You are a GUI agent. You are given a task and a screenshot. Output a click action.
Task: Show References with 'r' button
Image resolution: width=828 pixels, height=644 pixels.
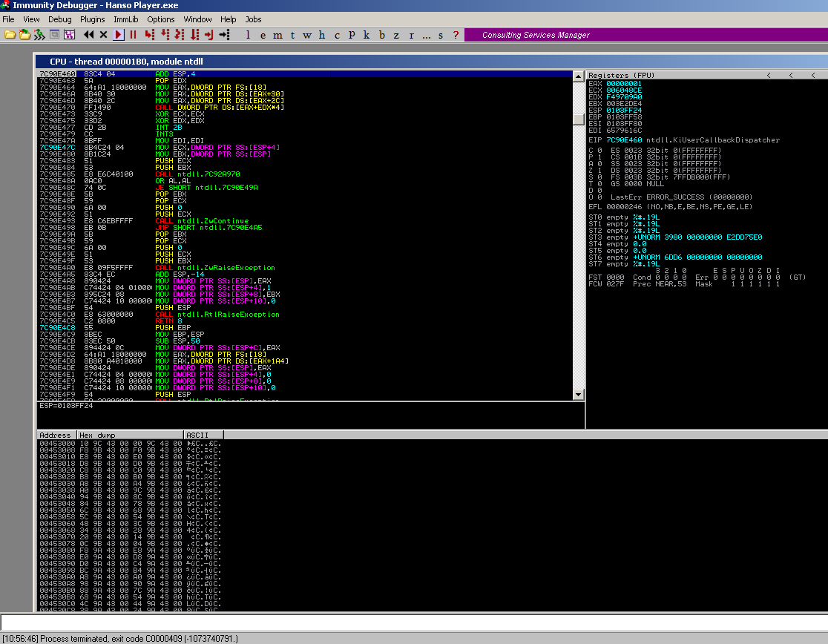411,35
